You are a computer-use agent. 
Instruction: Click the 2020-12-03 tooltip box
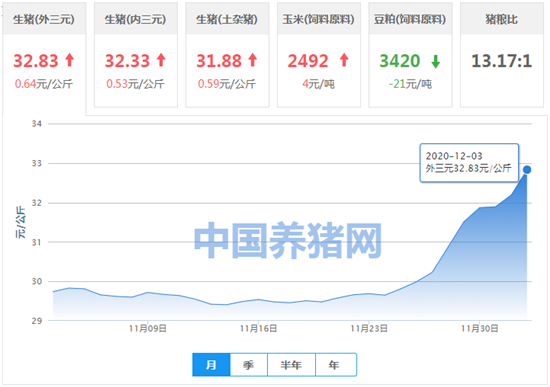[x=469, y=162]
